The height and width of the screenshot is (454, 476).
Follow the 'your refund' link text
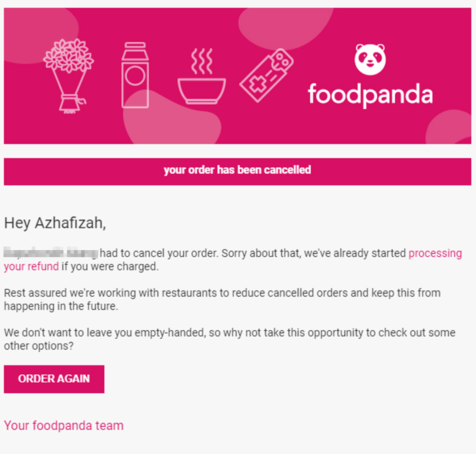[x=31, y=266]
